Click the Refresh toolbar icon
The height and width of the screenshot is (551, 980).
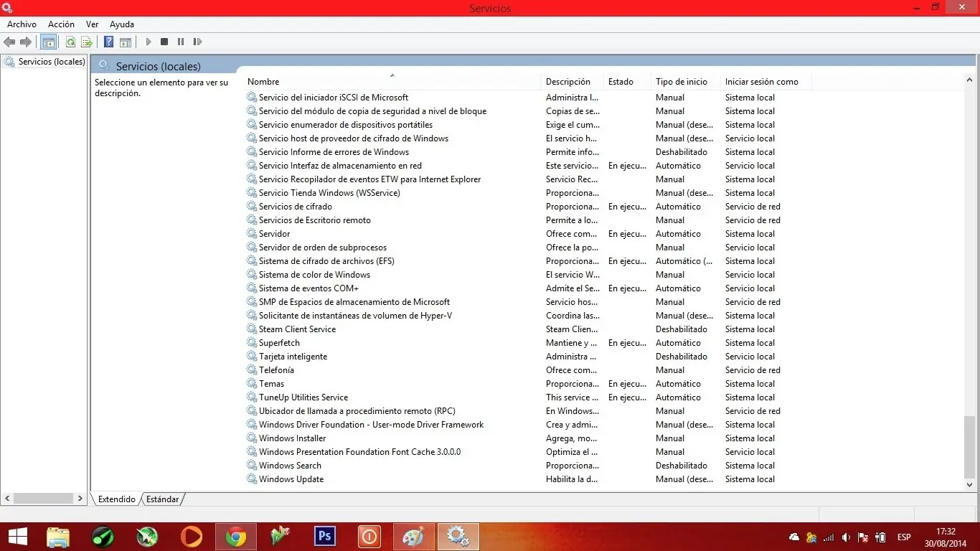click(x=70, y=42)
